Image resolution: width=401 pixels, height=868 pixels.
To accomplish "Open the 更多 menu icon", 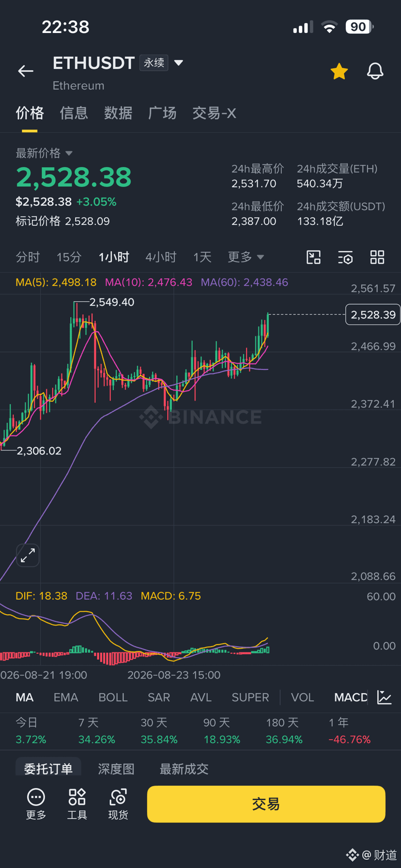I will pyautogui.click(x=36, y=804).
